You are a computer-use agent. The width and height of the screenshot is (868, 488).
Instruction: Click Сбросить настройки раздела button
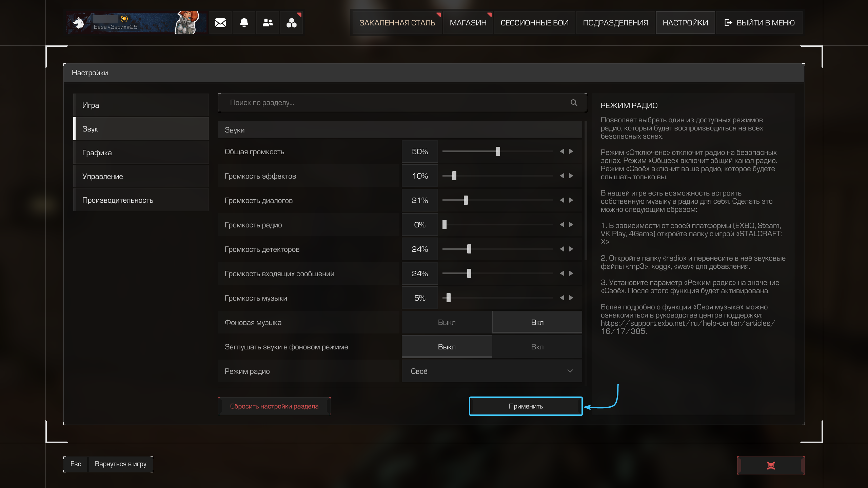274,406
